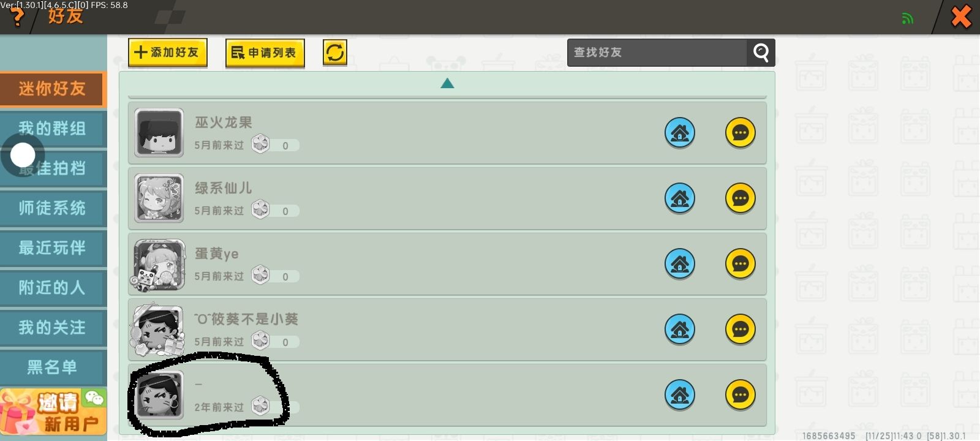Viewport: 980px width, 441px height.
Task: Tap the floating white circle assist button
Action: [x=23, y=155]
